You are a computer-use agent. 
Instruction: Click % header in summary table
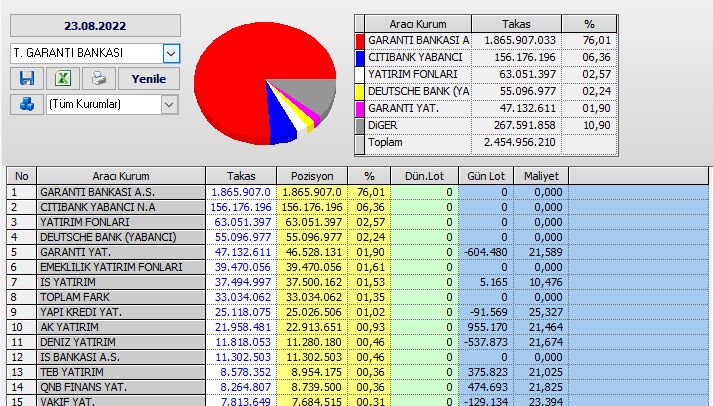(x=589, y=24)
